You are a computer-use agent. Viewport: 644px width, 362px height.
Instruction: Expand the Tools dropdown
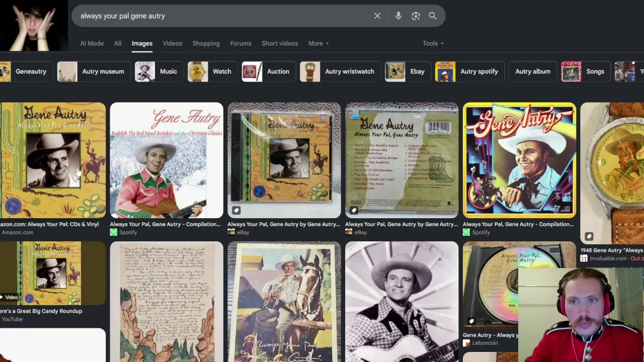pos(433,43)
